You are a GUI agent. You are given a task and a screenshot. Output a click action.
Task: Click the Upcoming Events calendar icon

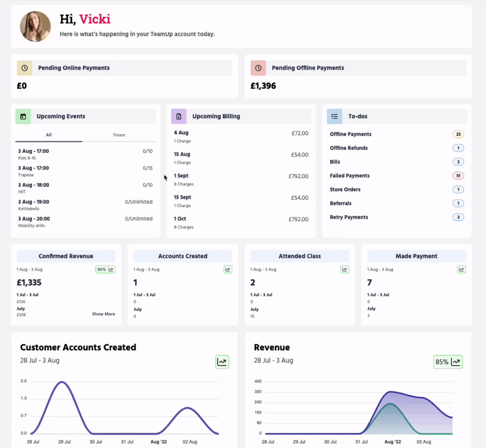pos(23,117)
